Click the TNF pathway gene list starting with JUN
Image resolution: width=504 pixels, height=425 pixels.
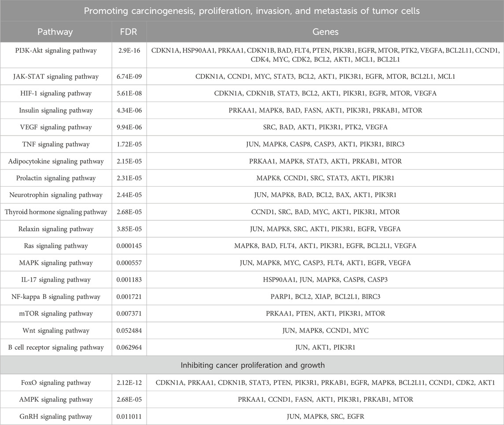click(325, 144)
